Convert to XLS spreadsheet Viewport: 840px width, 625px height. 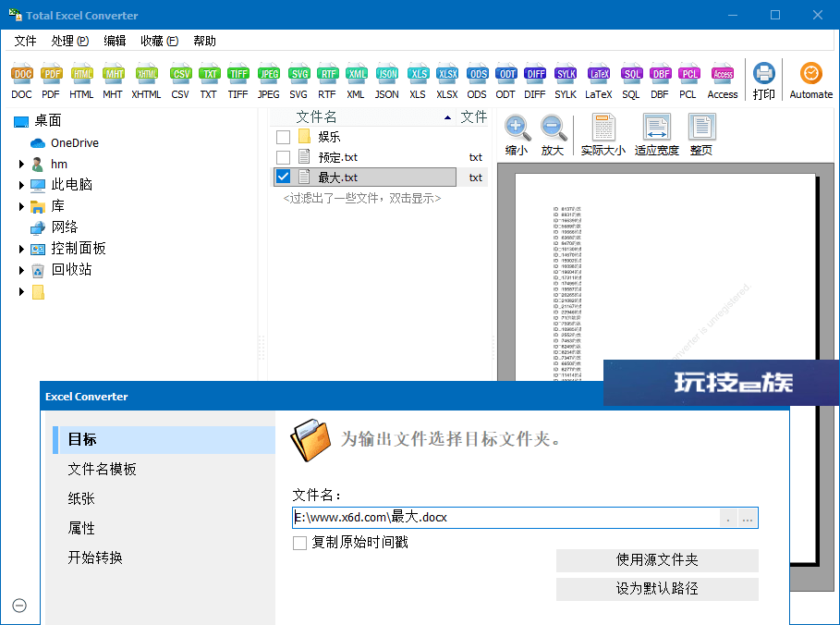[418, 80]
